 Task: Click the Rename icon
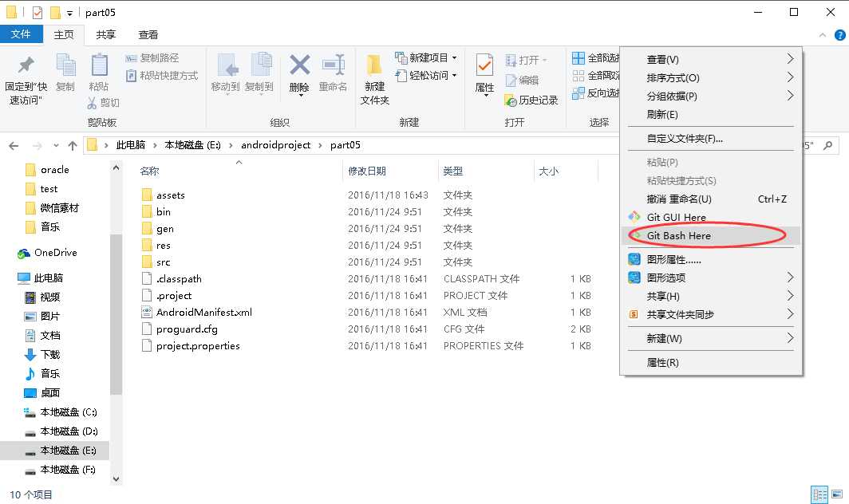[x=334, y=65]
